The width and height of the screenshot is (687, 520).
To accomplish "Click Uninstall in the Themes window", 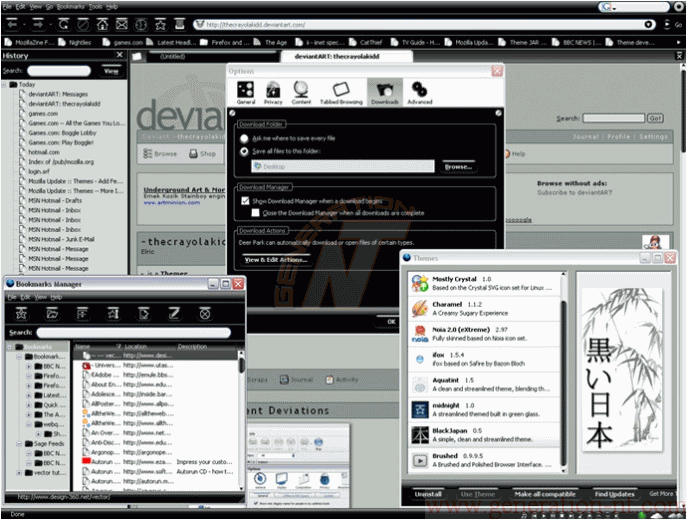I will click(x=428, y=494).
